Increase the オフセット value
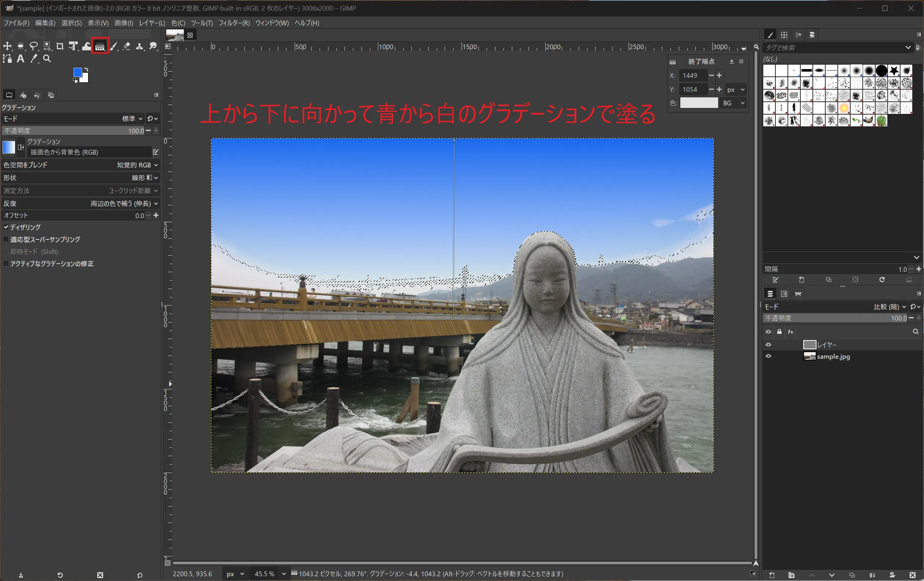Screen dimensions: 924x581 tap(156, 216)
